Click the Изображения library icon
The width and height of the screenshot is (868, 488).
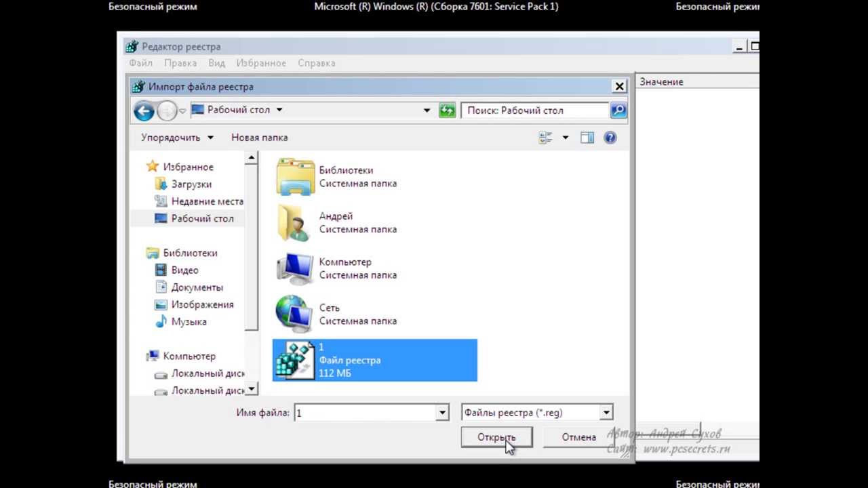pos(161,304)
